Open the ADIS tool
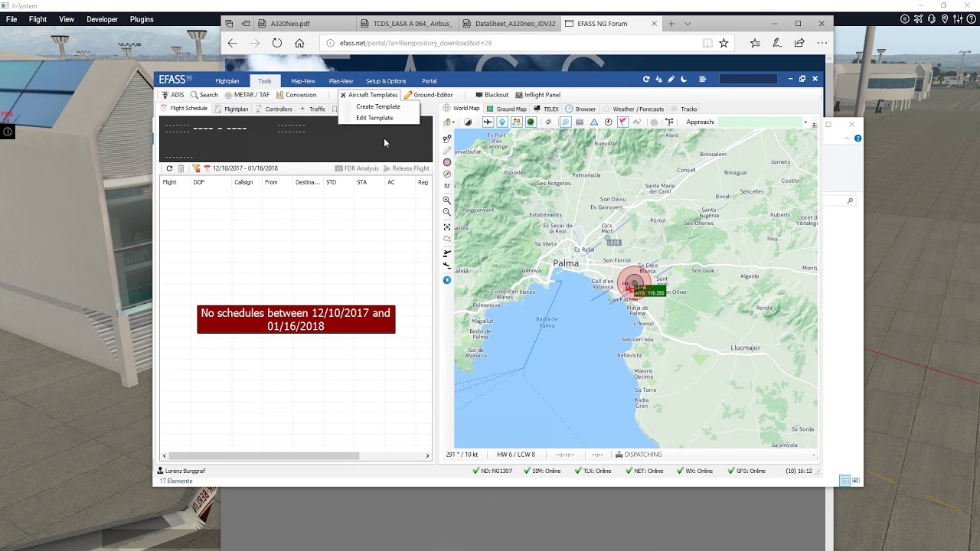980x551 pixels. click(172, 95)
